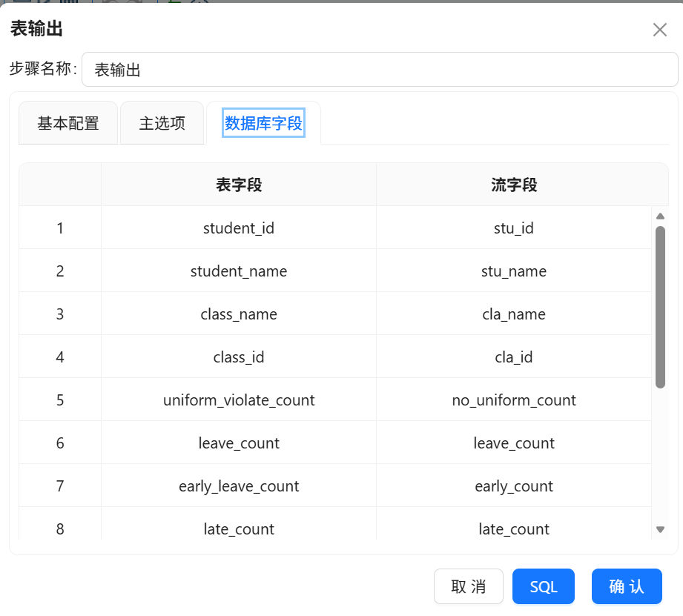Click the 流字段 column header
This screenshot has height=616, width=683.
tap(514, 185)
